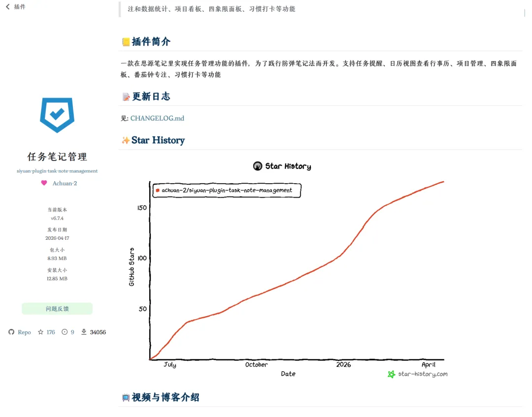
Task: Click the star-history.com green star logo
Action: click(x=392, y=374)
